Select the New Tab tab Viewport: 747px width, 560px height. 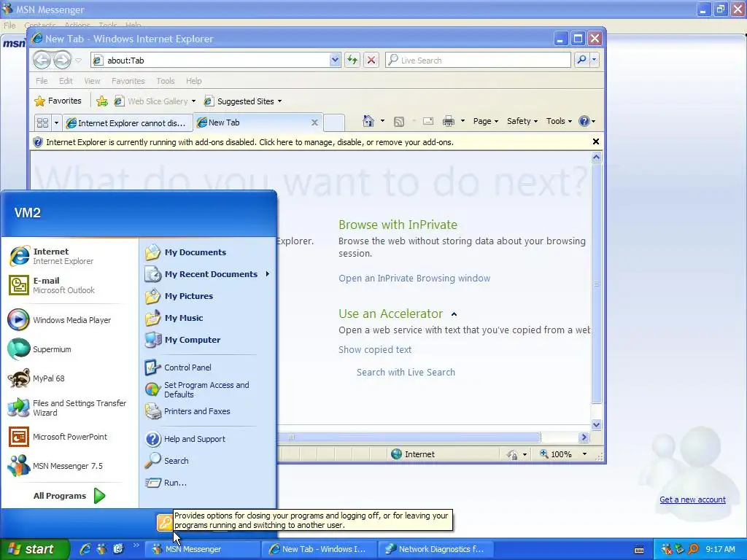(x=252, y=122)
